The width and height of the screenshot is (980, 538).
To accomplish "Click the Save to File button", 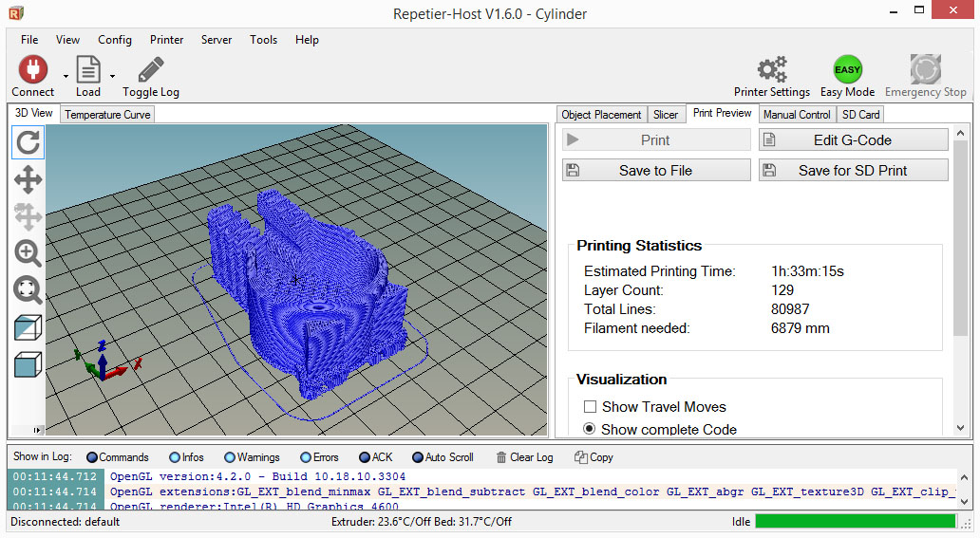I will [656, 170].
